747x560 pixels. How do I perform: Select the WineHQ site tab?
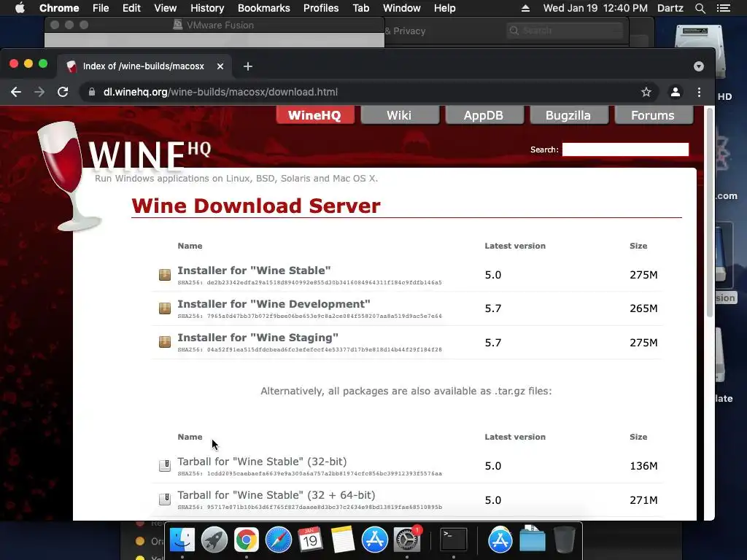click(315, 115)
